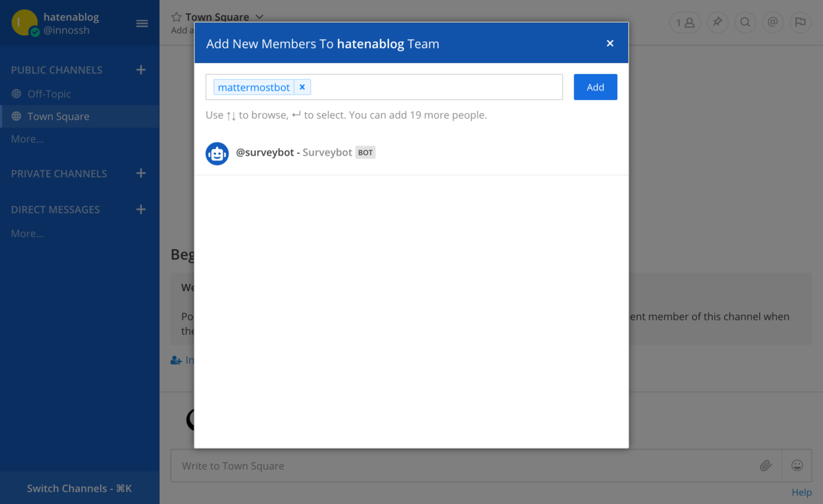Select the @surveybot row
The image size is (823, 504).
click(411, 153)
